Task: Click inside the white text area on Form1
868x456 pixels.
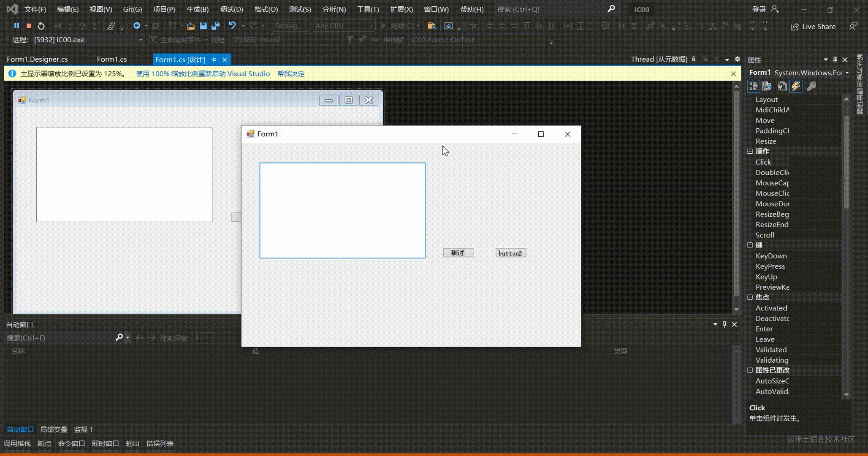Action: [342, 210]
